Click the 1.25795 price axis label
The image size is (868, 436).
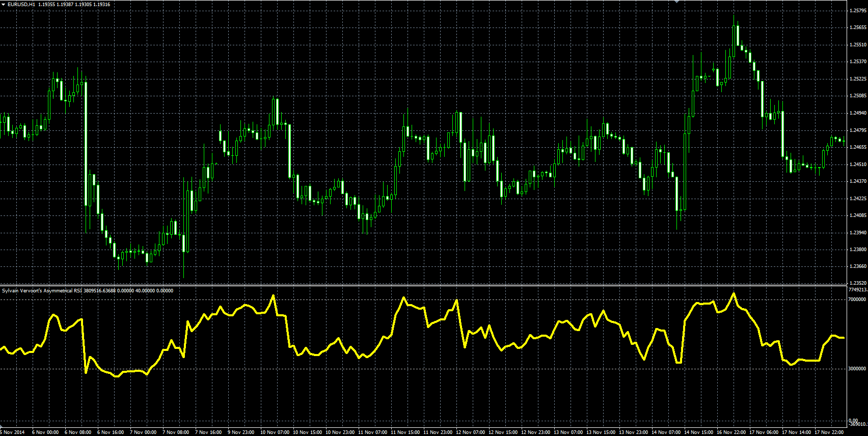pos(858,10)
